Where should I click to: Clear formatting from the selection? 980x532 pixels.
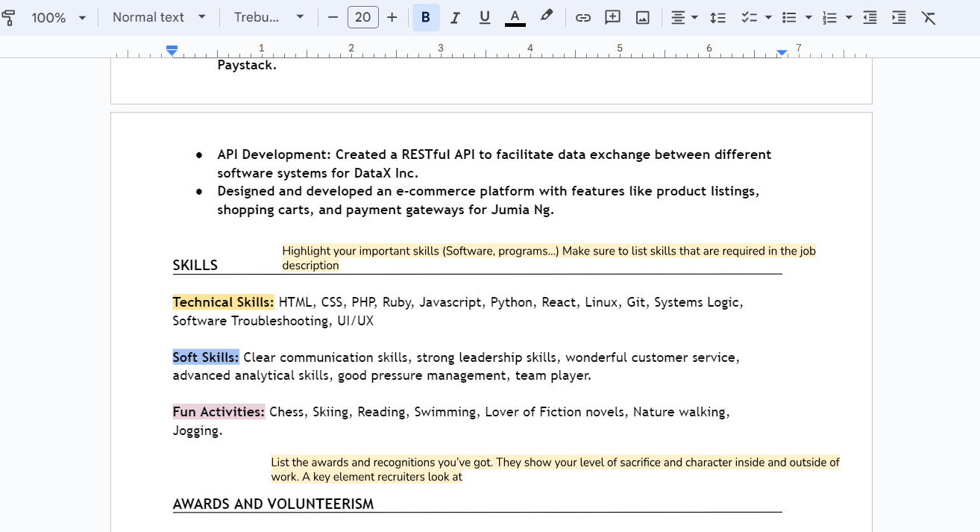point(929,17)
